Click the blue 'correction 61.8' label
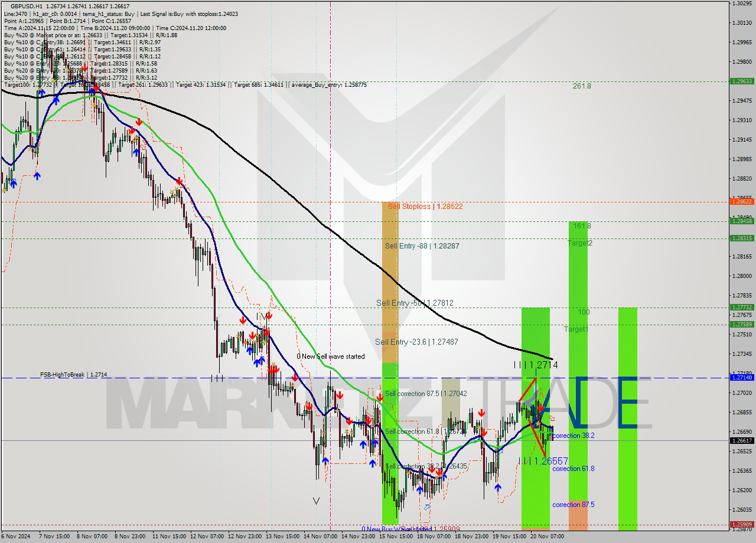 coord(573,469)
